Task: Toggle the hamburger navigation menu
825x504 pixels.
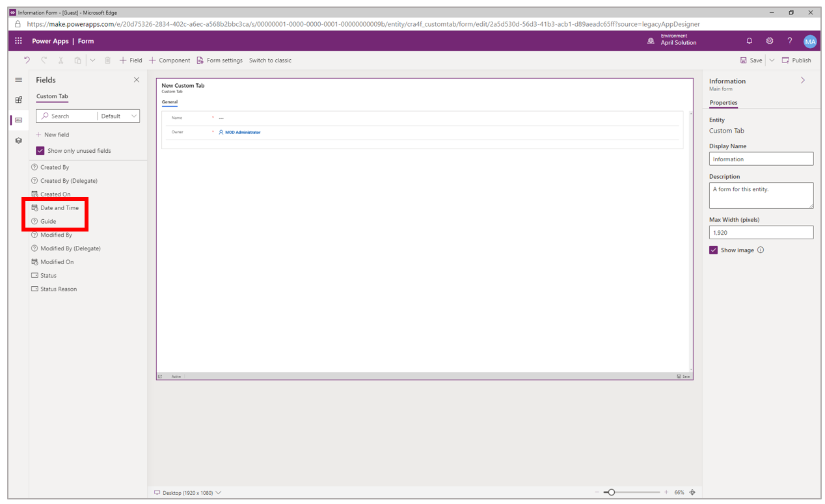Action: point(18,80)
